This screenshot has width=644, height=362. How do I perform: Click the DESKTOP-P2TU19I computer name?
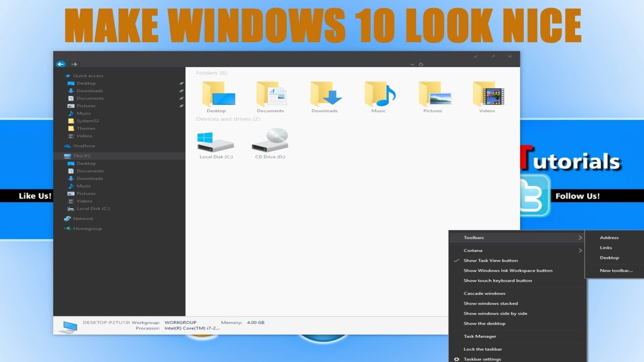108,322
